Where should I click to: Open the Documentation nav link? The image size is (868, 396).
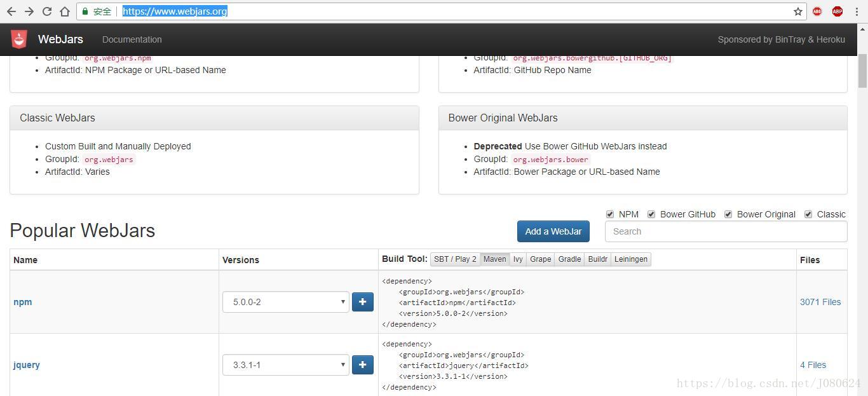tap(132, 39)
